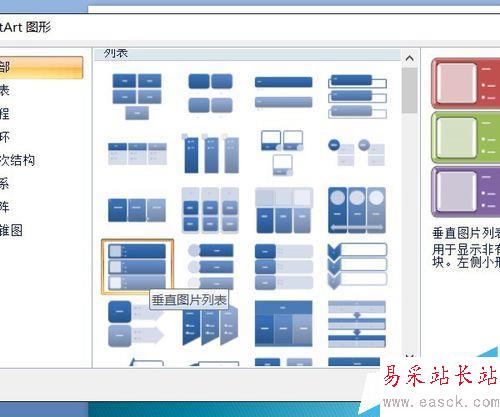Switch to the 程 (process) category
500x417 pixels.
4,113
